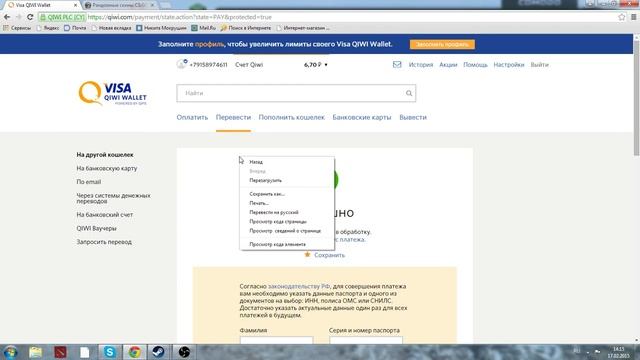The height and width of the screenshot is (360, 640).
Task: Open Акции link
Action: pyautogui.click(x=448, y=64)
